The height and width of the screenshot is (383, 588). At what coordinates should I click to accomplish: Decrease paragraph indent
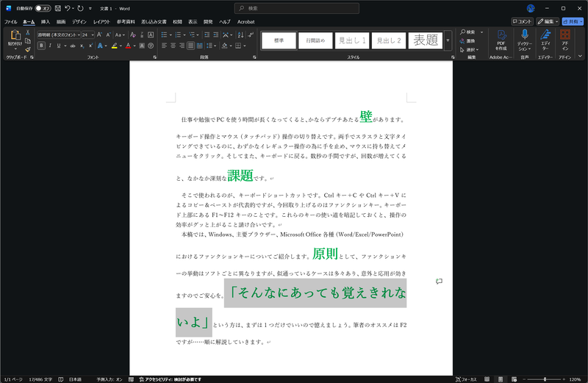click(207, 35)
